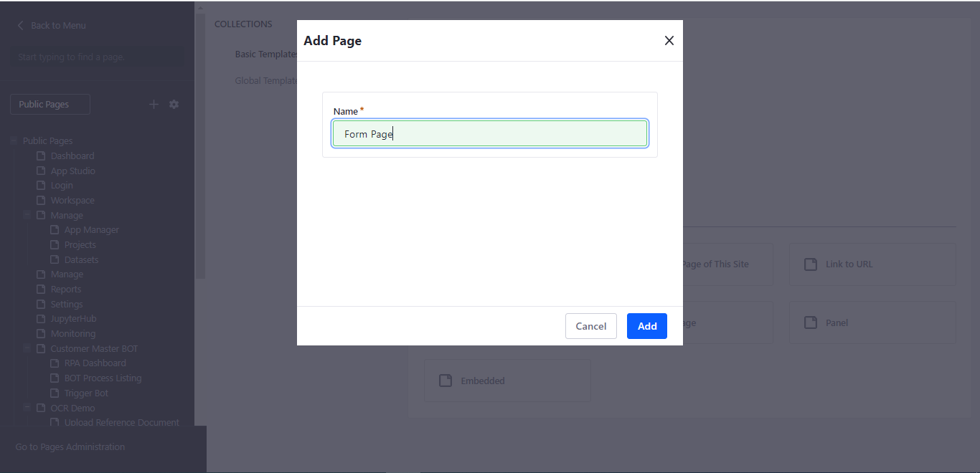
Task: Click the App Studio page icon
Action: [x=41, y=171]
